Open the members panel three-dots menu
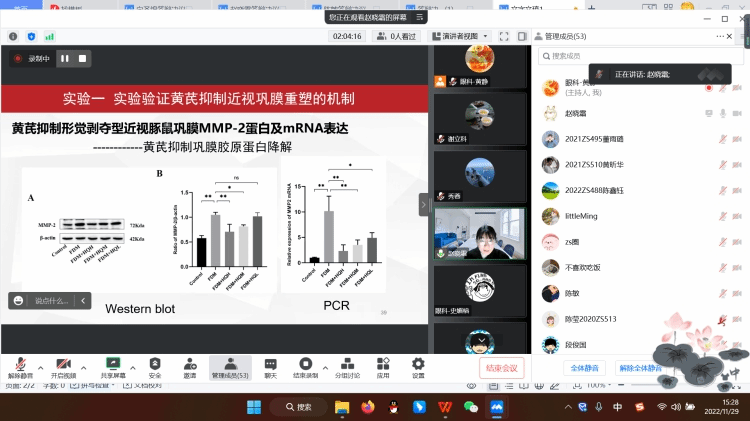The height and width of the screenshot is (421, 750). click(x=719, y=36)
